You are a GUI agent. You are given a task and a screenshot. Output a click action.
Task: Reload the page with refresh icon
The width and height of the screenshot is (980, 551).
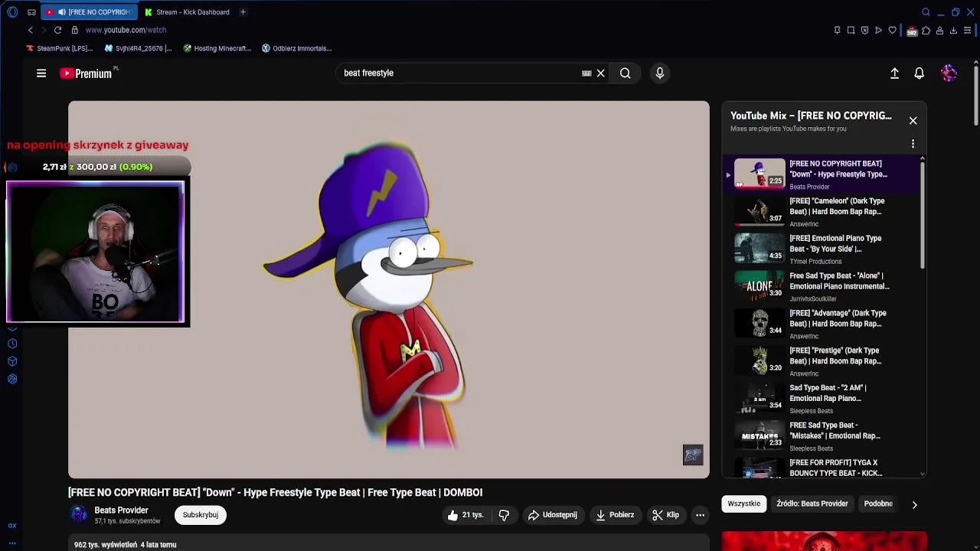57,30
